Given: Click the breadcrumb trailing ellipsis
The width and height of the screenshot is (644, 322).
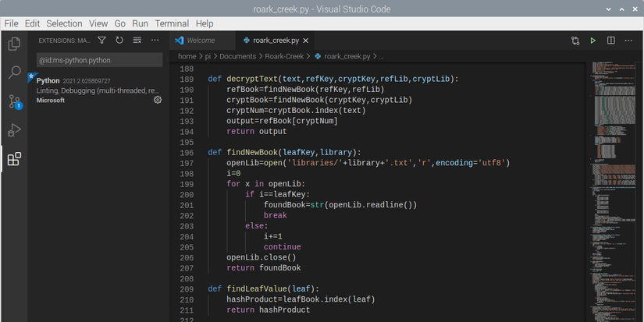Looking at the screenshot, I should [381, 57].
